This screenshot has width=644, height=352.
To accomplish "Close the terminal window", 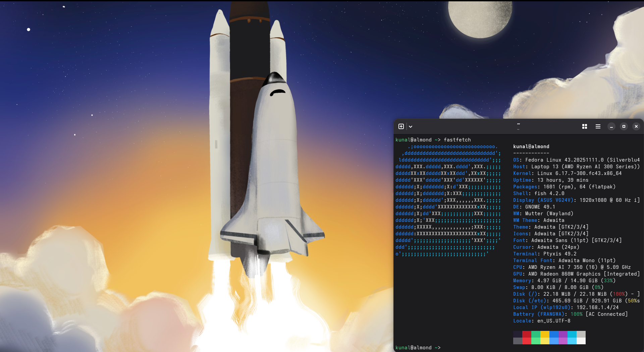I will (636, 126).
